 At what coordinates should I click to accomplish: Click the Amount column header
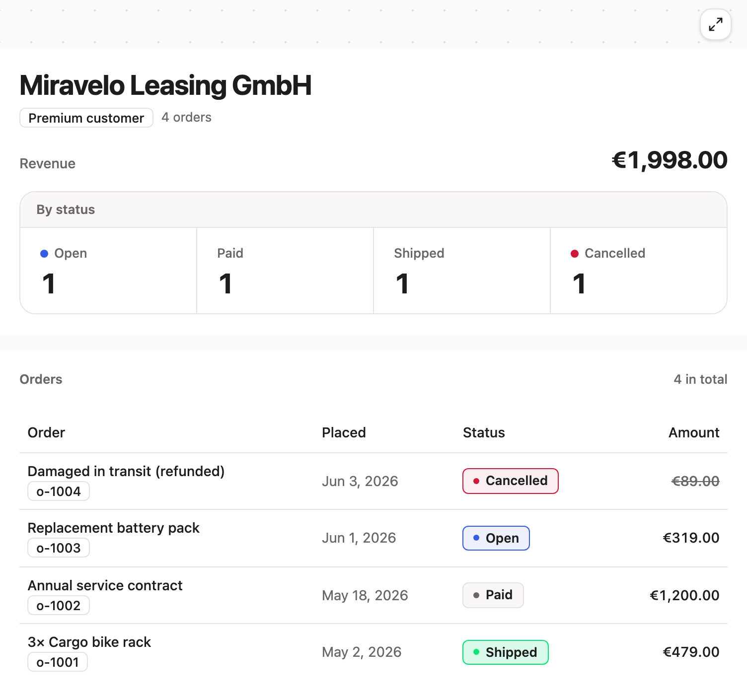(x=694, y=432)
